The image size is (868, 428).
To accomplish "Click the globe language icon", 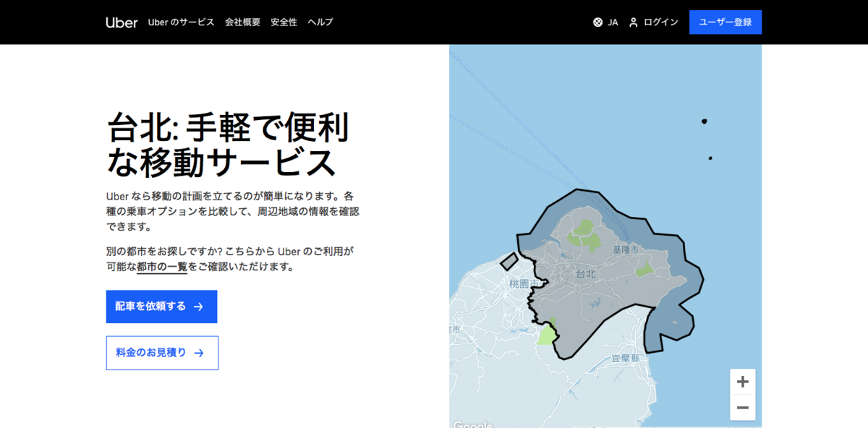I will point(597,22).
